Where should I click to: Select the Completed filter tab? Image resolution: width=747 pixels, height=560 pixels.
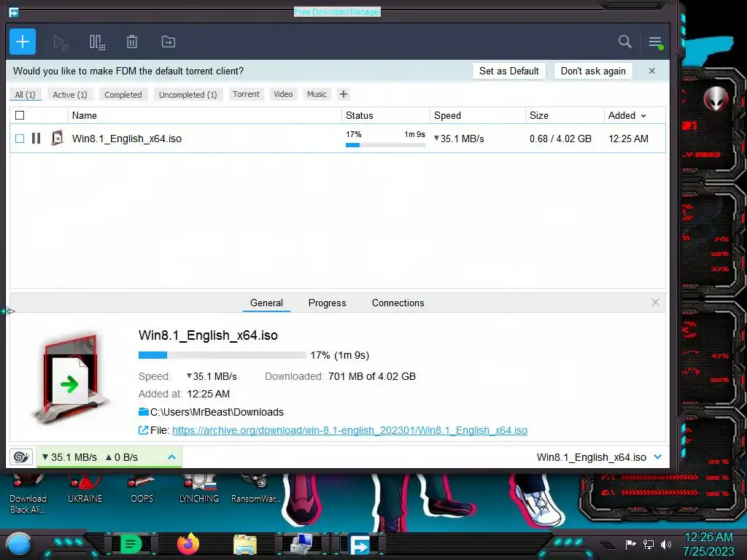point(123,95)
